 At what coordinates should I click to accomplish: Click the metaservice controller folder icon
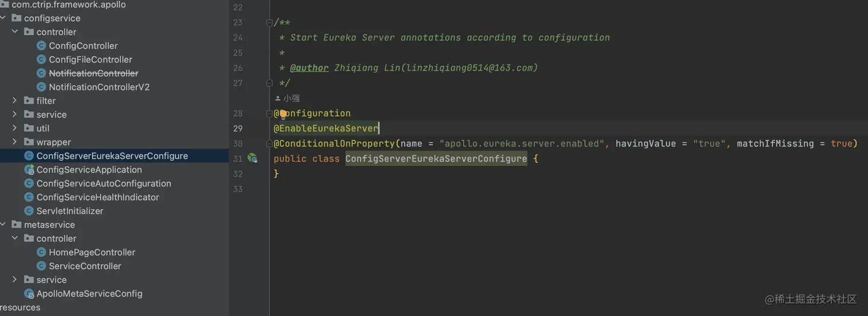click(x=29, y=239)
